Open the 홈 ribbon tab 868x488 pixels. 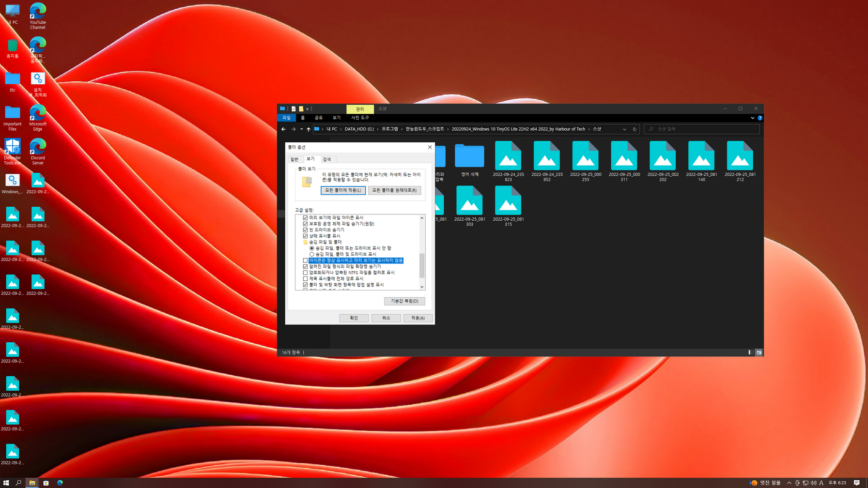tap(303, 118)
